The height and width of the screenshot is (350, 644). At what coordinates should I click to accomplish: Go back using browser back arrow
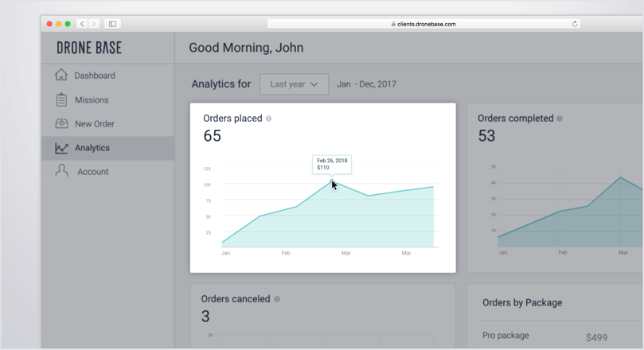click(x=82, y=24)
